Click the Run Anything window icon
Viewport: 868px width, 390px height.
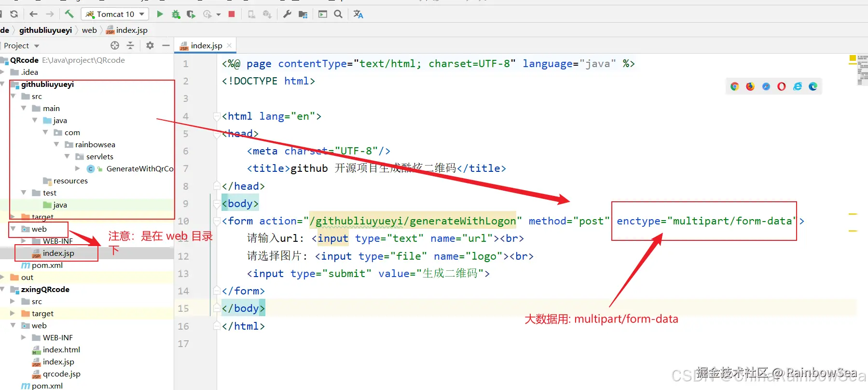pyautogui.click(x=323, y=14)
